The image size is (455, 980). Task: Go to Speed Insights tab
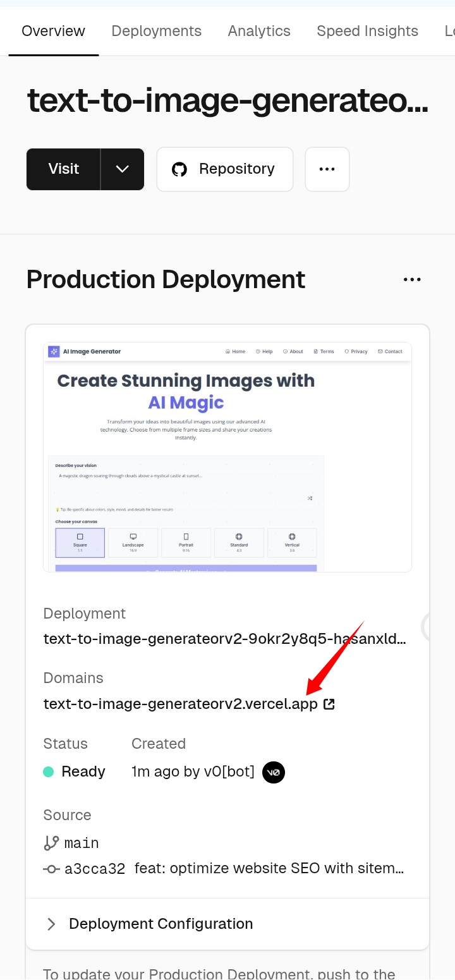(367, 31)
